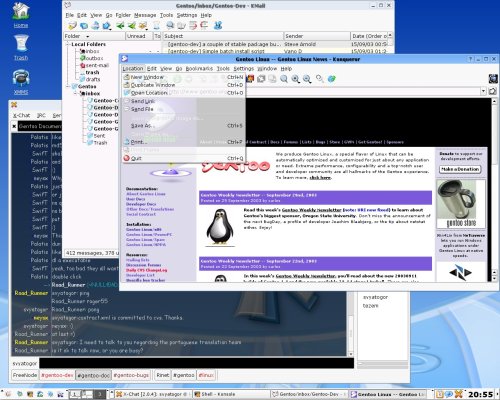500x400 pixels.
Task: Click in the X-Chat message input field
Action: pyautogui.click(x=197, y=363)
